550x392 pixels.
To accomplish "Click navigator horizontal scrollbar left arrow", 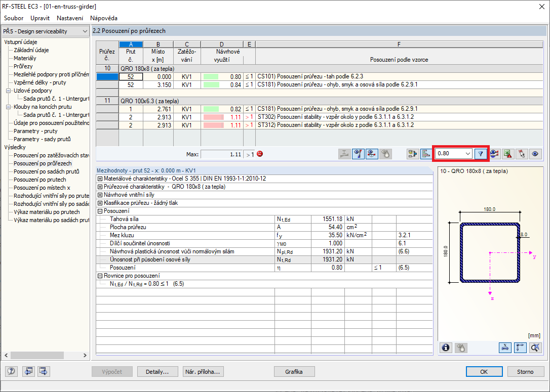I will 6,355.
